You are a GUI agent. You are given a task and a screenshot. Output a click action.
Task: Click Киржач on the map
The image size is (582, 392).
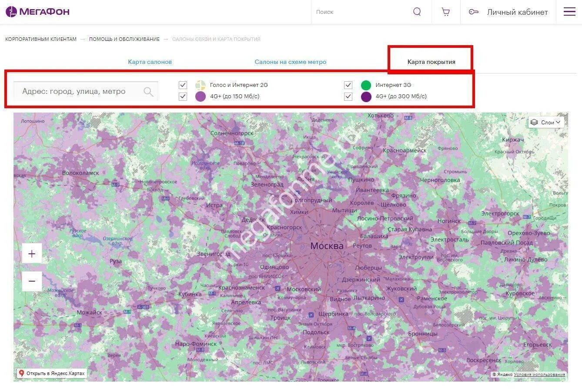pos(512,140)
